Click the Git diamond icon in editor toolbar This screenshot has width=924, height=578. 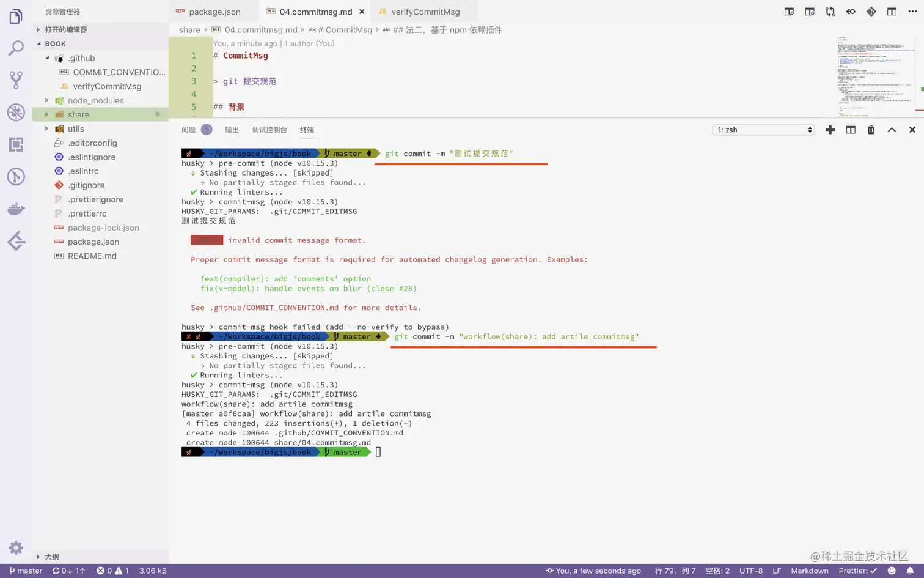tap(871, 12)
